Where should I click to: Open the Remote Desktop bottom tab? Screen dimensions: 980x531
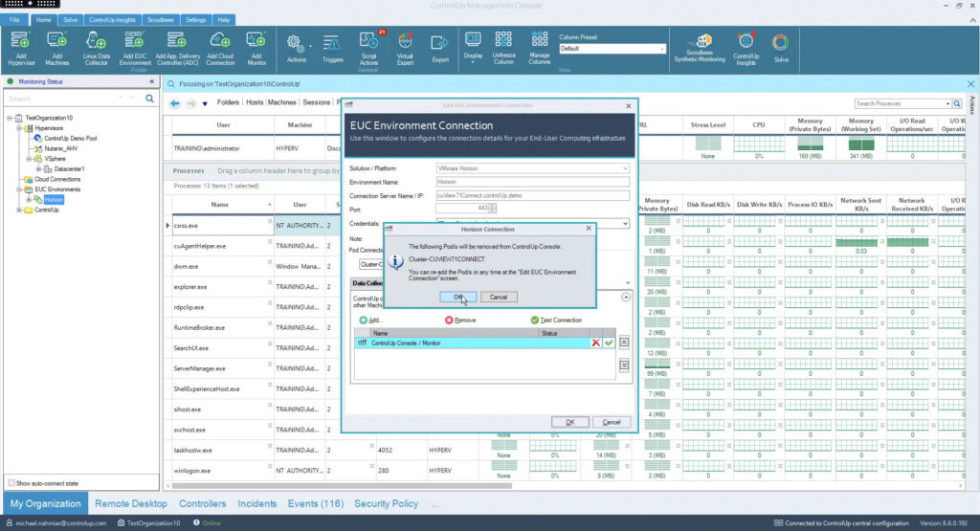pos(130,503)
